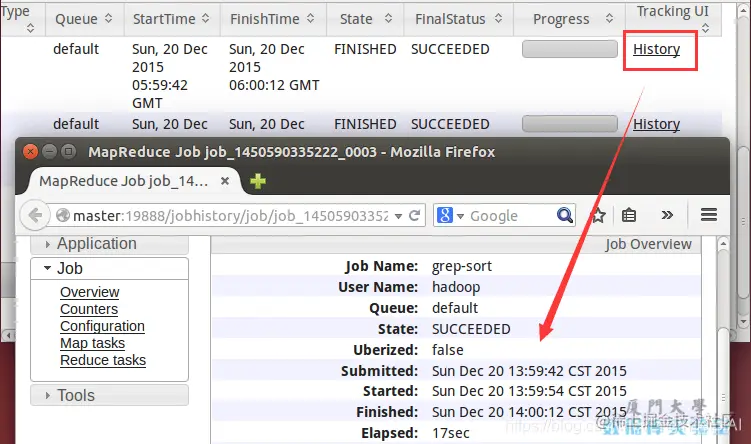Select the Uberized value false
This screenshot has height=444, width=751.
point(448,350)
